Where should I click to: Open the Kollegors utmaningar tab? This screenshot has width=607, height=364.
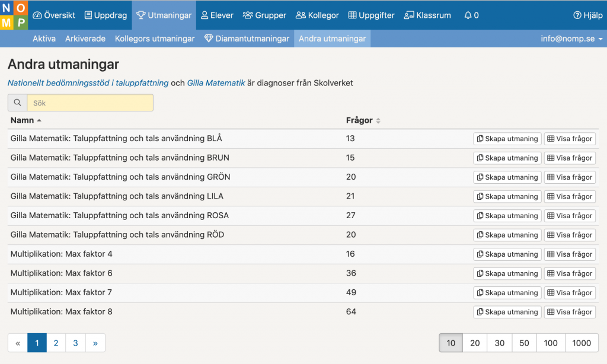point(155,39)
